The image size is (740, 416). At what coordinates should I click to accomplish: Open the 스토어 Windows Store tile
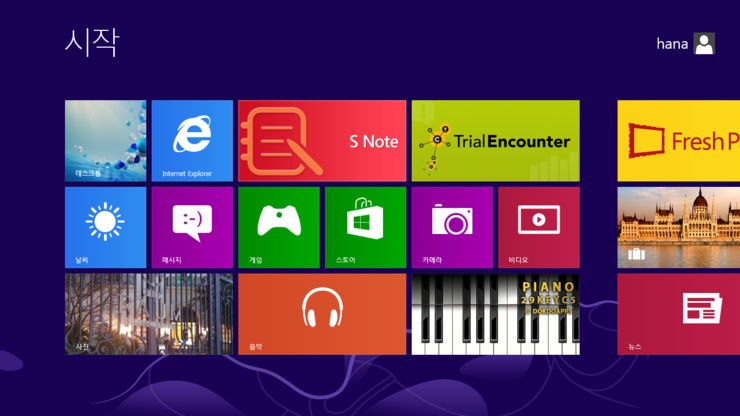tap(365, 227)
